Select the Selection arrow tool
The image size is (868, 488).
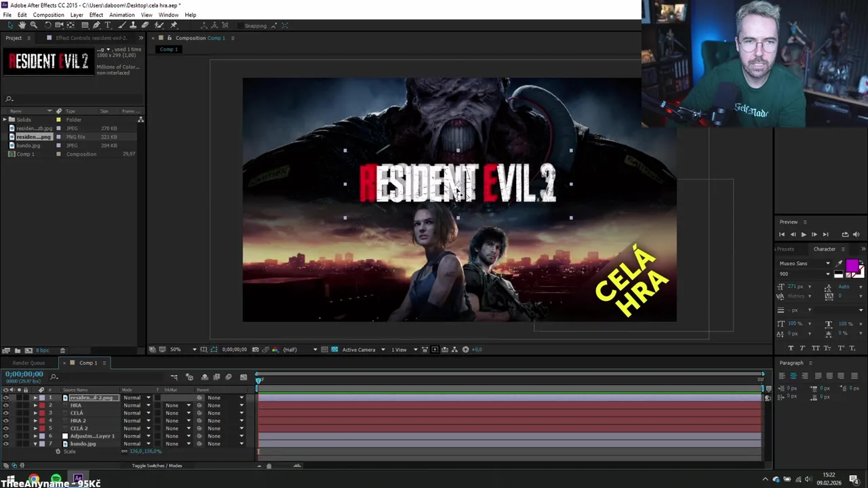pos(10,25)
